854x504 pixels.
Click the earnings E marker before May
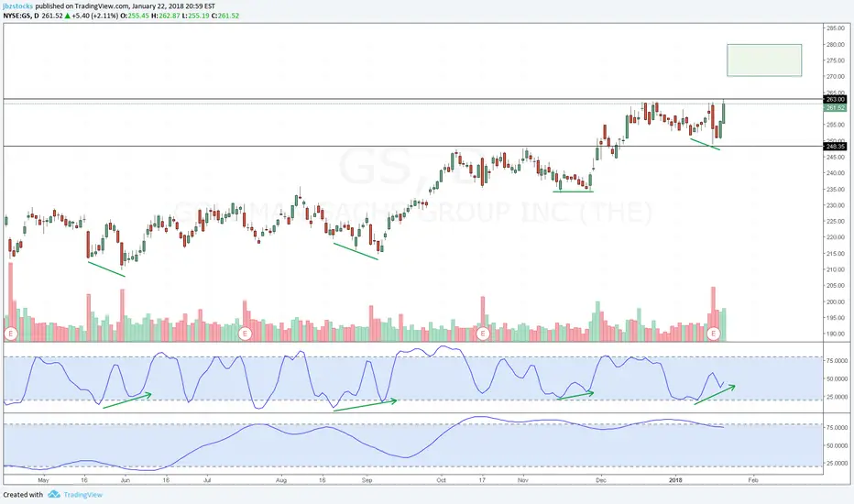10,334
